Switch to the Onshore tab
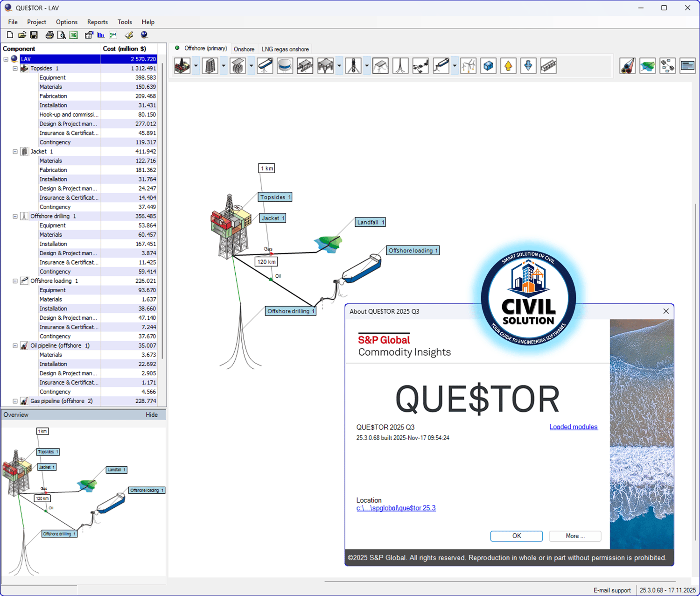 tap(244, 49)
